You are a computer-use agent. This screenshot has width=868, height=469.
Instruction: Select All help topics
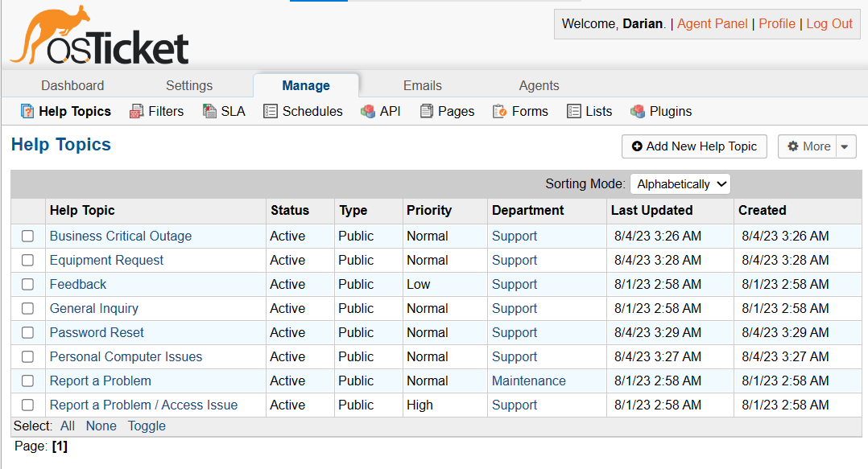[x=68, y=426]
